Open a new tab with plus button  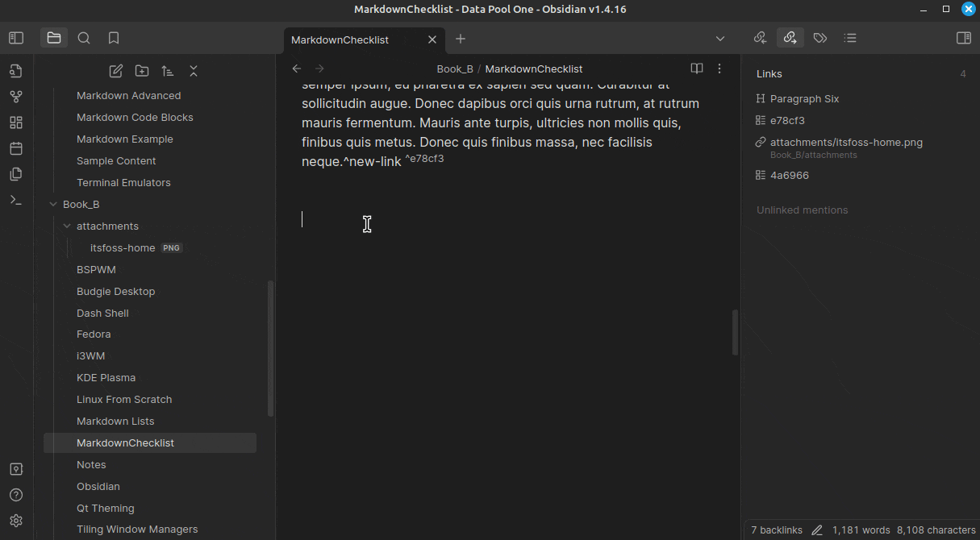461,39
